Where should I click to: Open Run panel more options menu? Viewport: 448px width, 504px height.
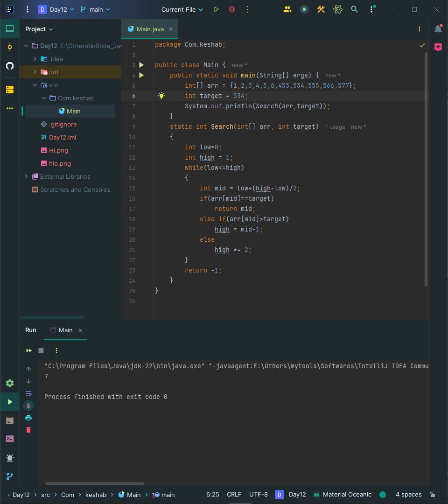[56, 350]
